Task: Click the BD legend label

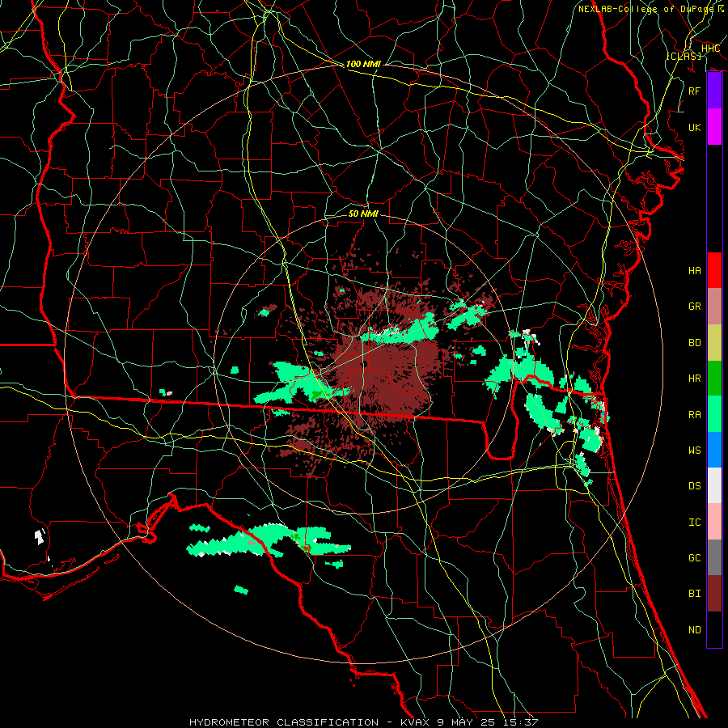Action: [694, 343]
